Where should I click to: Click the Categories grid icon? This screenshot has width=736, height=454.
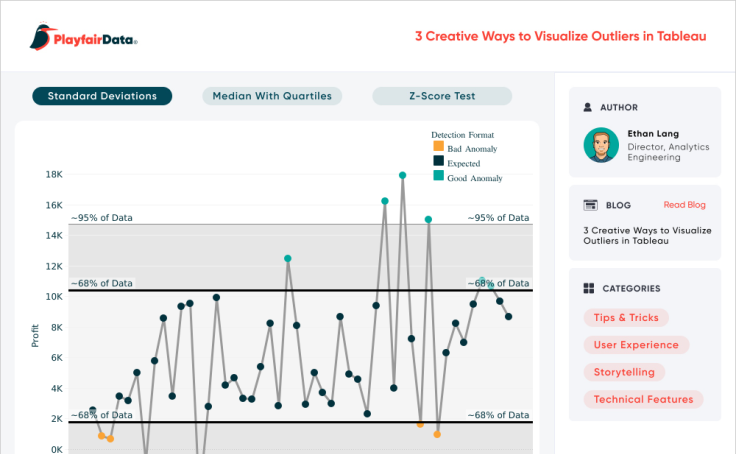tap(589, 289)
